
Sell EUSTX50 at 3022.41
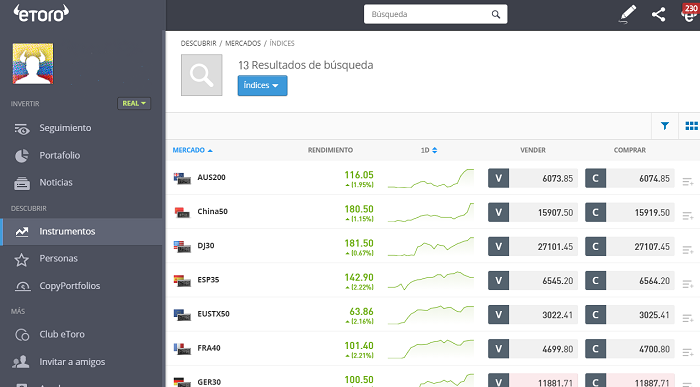click(533, 315)
